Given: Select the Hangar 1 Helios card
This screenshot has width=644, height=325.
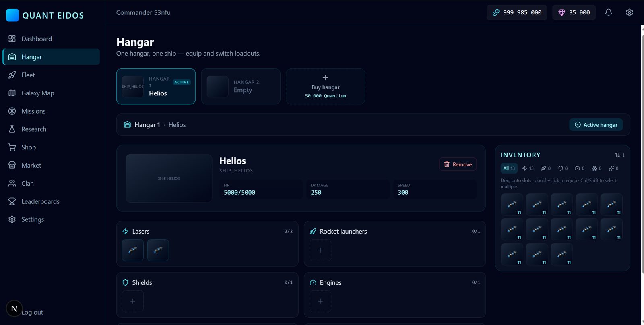Looking at the screenshot, I should (x=156, y=87).
